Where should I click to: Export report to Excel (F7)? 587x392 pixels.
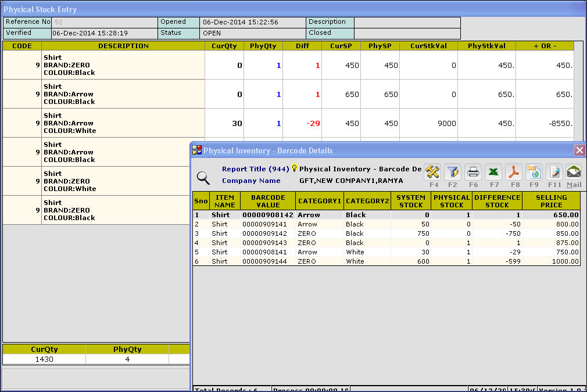point(493,172)
